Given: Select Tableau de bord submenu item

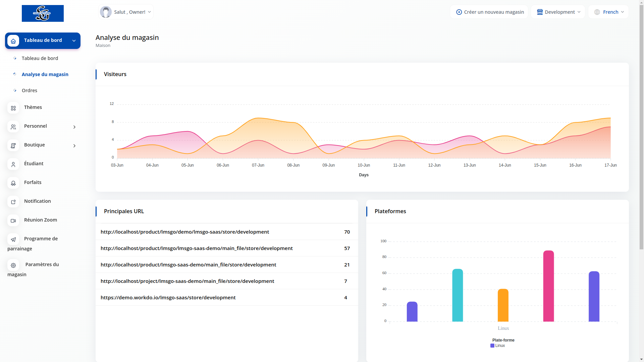Looking at the screenshot, I should pos(40,58).
